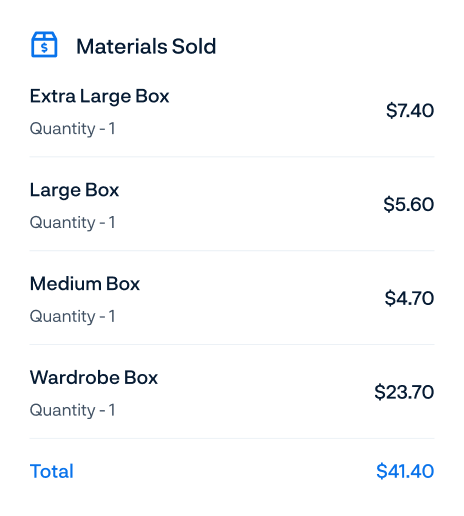464x516 pixels.
Task: Click the divider below Large Box
Action: pos(232,250)
